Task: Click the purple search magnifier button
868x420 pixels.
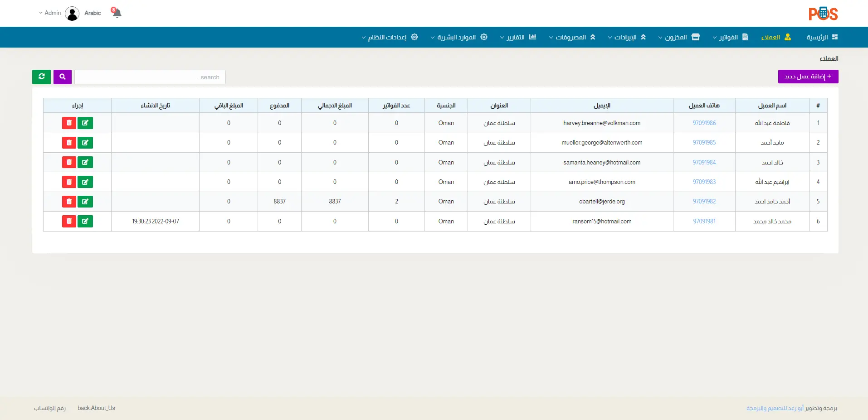Action: click(63, 77)
